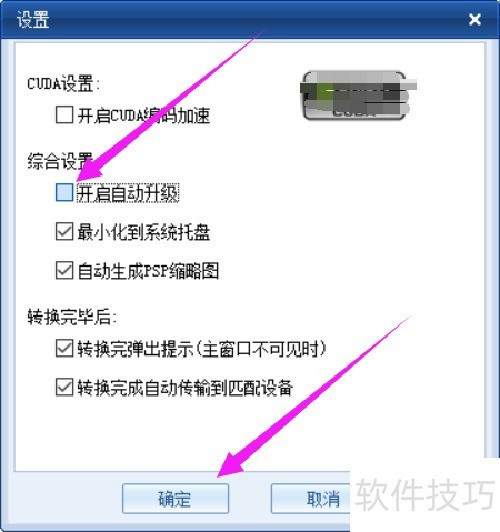The image size is (500, 532).
Task: Click the 软件技巧 watermark text
Action: coord(425,495)
